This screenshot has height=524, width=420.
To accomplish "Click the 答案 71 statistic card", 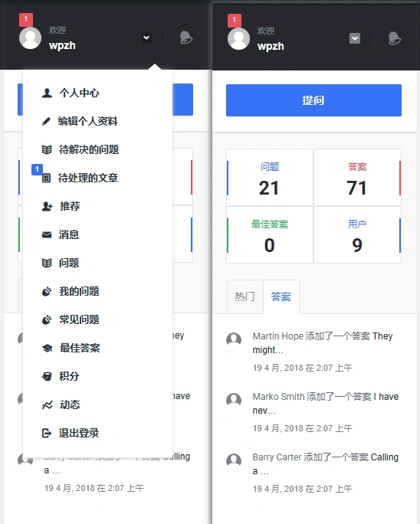I will pos(357,178).
